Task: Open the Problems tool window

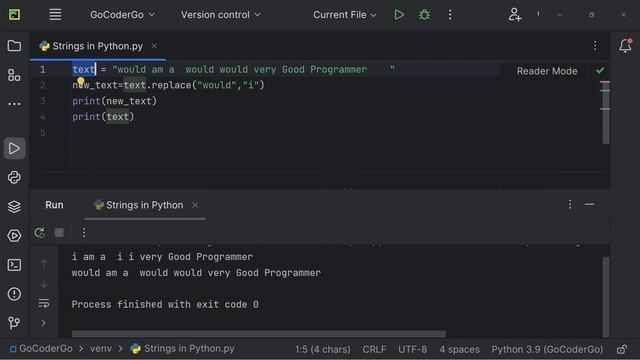Action: [x=14, y=294]
